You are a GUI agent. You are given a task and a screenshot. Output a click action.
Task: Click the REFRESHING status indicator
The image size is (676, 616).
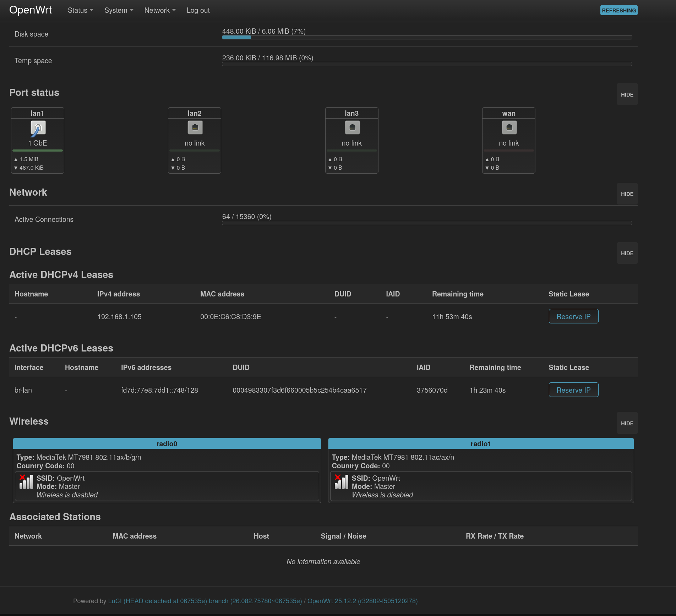619,10
